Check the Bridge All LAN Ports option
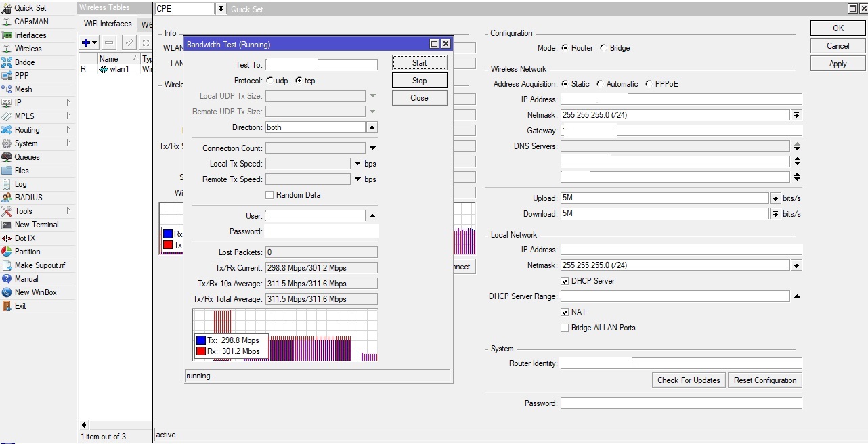This screenshot has height=444, width=868. click(x=565, y=328)
